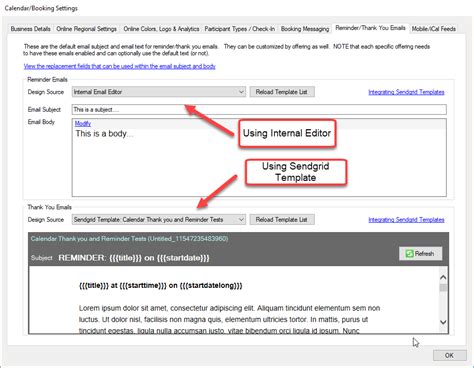Click the 'Lorem ipsum dolor sit amet' paragraph
Viewport: 474px width, 368px height.
(x=229, y=319)
